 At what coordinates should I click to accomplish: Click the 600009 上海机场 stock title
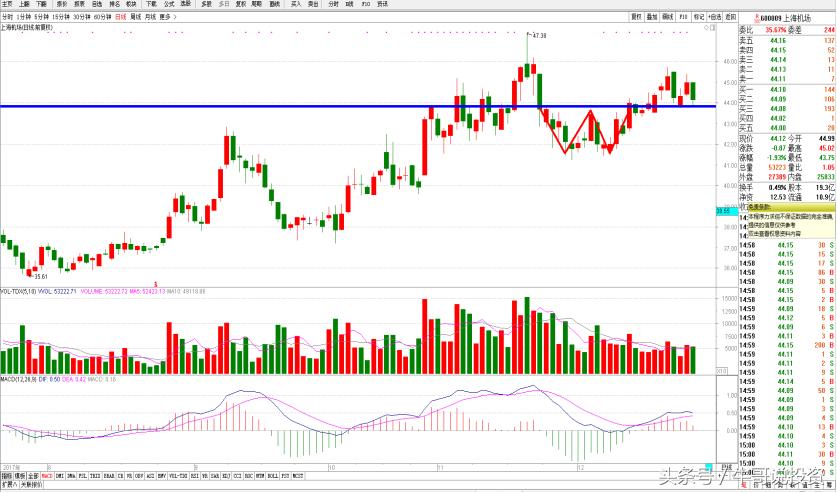coord(785,18)
